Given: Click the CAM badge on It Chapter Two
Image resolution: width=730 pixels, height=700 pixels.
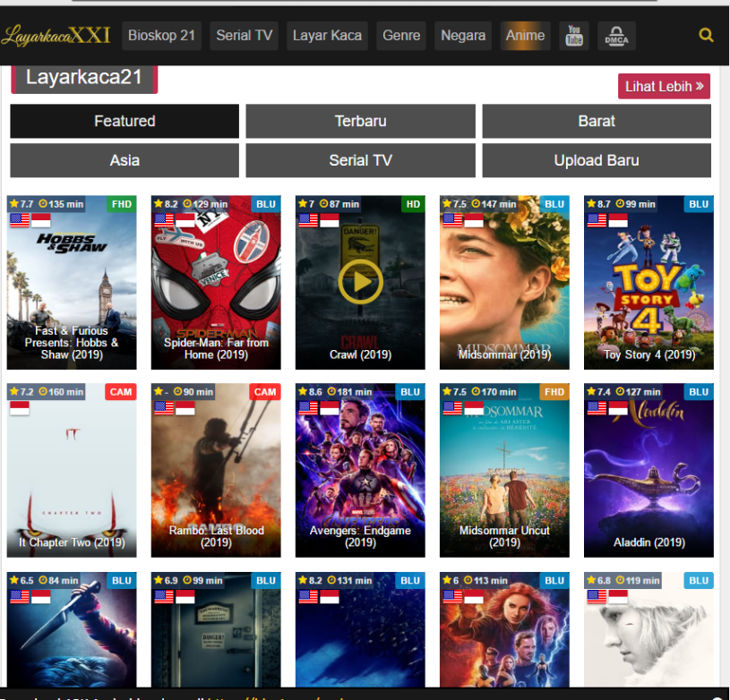Looking at the screenshot, I should (121, 392).
